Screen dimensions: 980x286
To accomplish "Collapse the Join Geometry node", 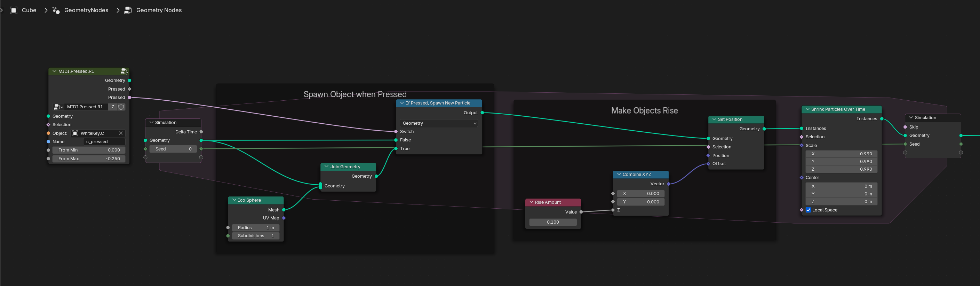I will point(326,167).
